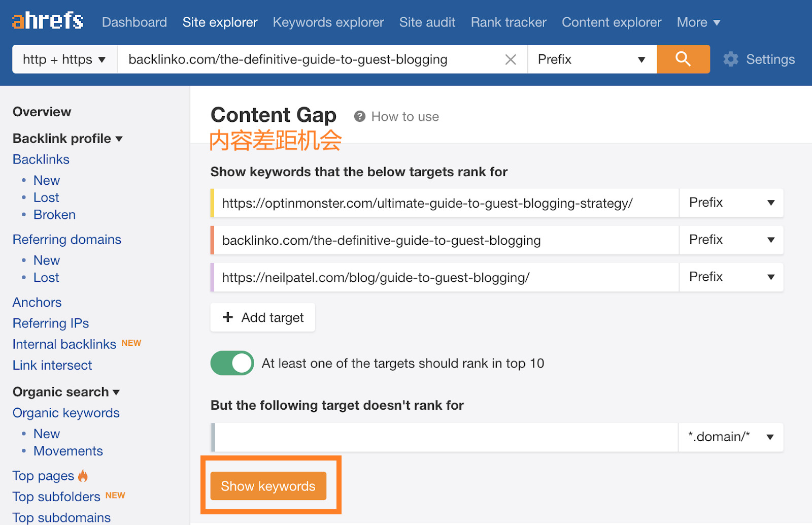
Task: Open Organic keywords in the sidebar
Action: pyautogui.click(x=66, y=413)
